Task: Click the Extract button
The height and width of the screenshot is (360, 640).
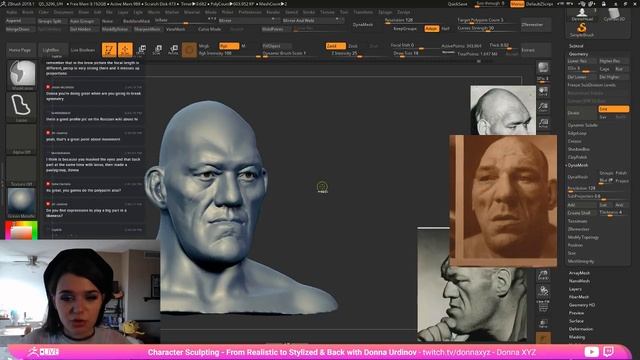Action: tap(535, 50)
